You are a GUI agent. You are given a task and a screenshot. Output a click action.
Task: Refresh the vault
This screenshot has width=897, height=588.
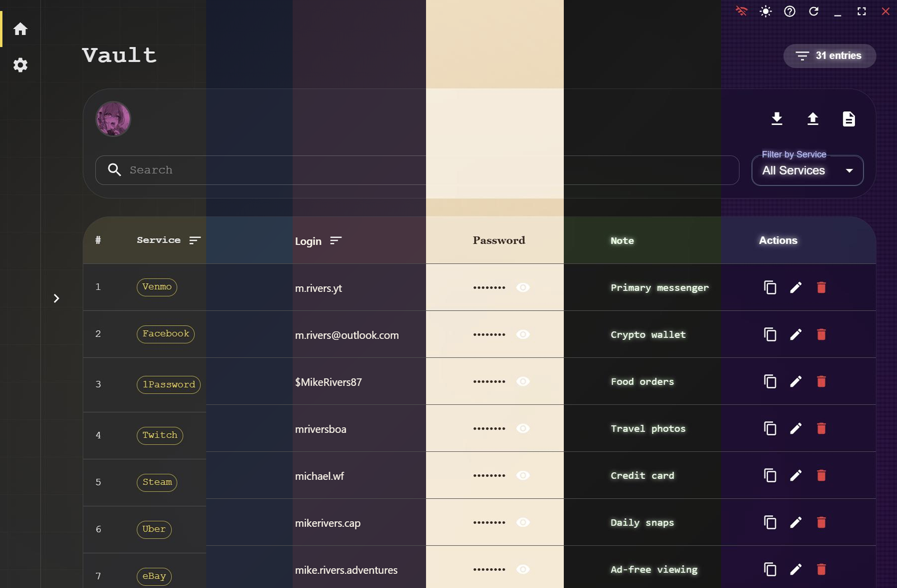click(x=814, y=11)
